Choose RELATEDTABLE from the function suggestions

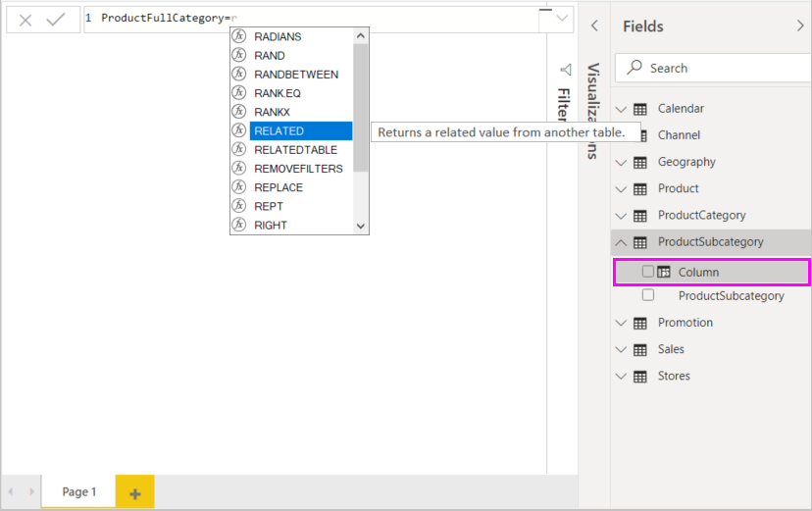point(295,150)
